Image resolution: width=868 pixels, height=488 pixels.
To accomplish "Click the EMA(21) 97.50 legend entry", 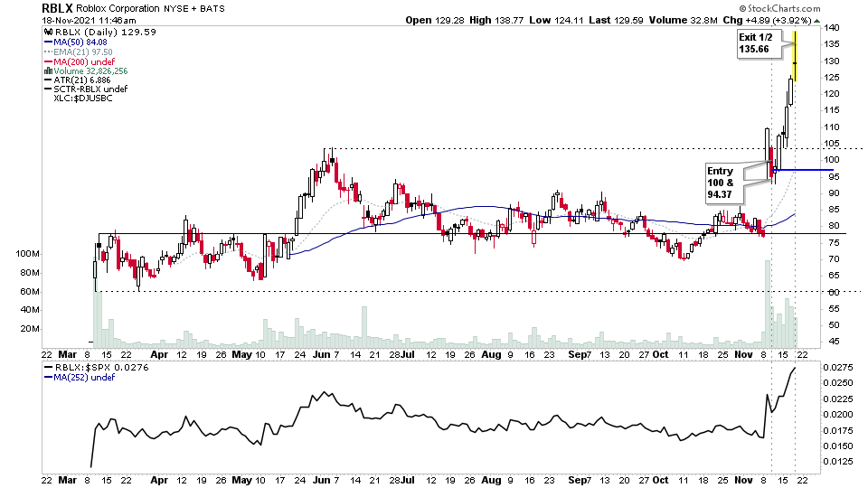I will pos(79,52).
